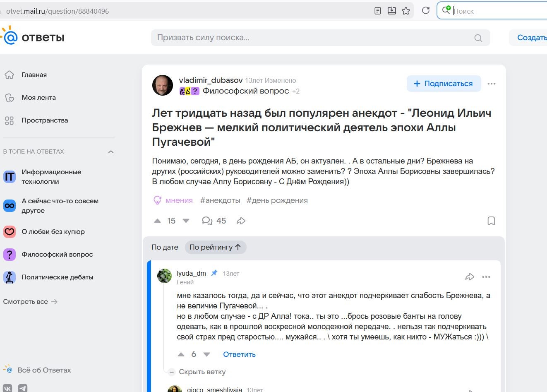The height and width of the screenshot is (392, 547).
Task: Open reader view icon in address bar
Action: pyautogui.click(x=377, y=11)
